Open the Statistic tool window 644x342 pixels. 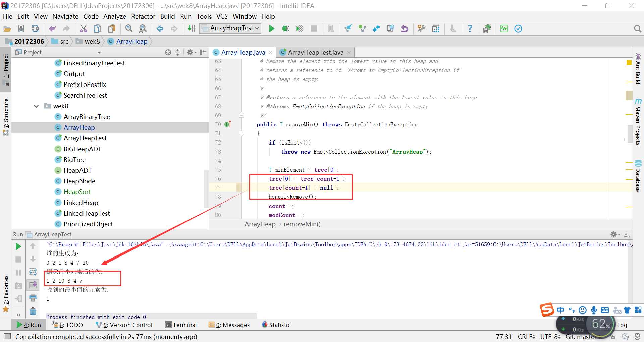[276, 325]
